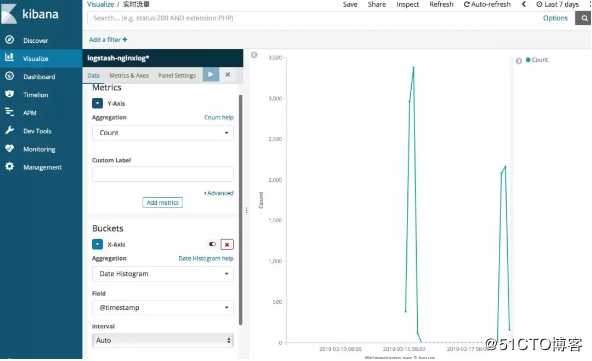
Task: Select the logstash-nginxlog* index pattern title
Action: click(x=118, y=58)
